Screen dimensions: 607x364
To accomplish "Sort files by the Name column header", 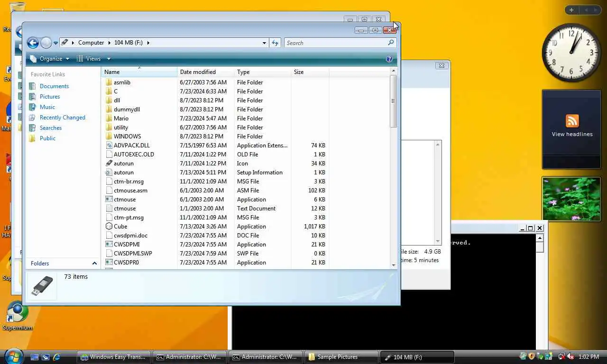I will click(139, 72).
